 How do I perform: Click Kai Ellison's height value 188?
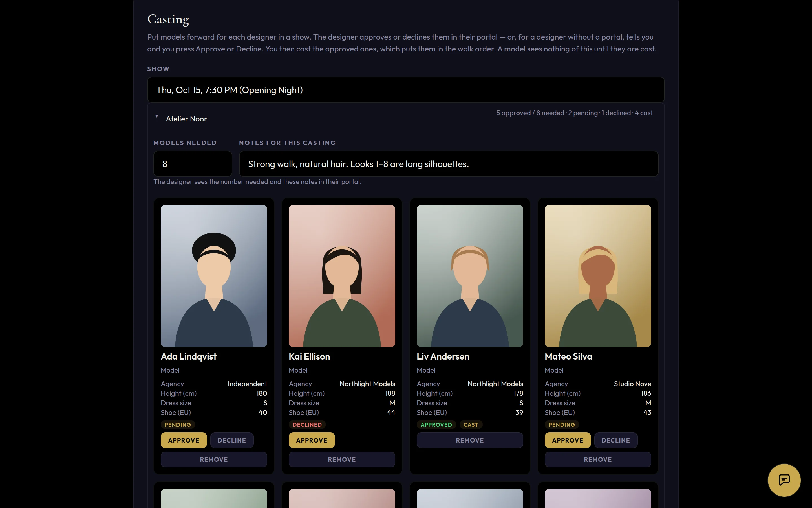coord(390,393)
